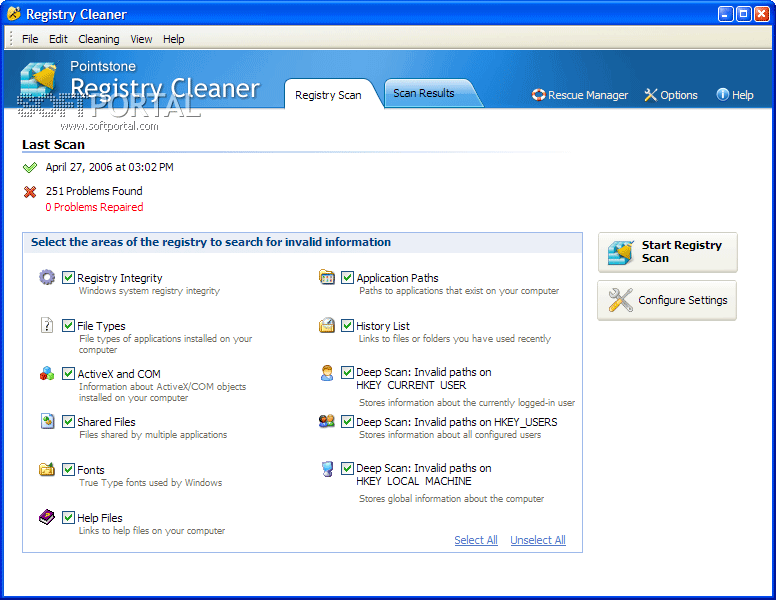
Task: Click 'Stores information about all configured users' text
Action: tap(450, 435)
